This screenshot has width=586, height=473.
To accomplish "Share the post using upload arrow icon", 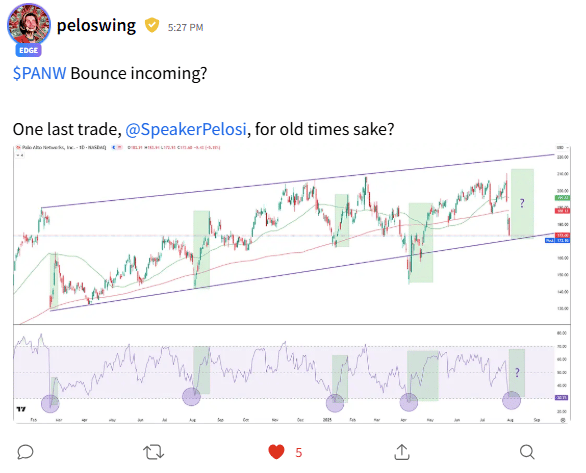I will (x=402, y=452).
